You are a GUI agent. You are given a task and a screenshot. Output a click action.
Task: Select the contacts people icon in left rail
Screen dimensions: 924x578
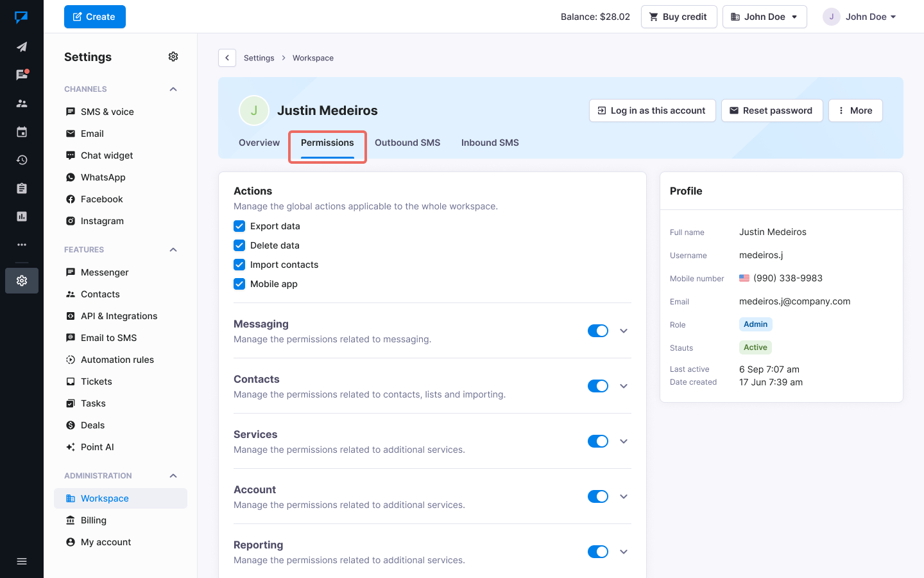pos(22,103)
